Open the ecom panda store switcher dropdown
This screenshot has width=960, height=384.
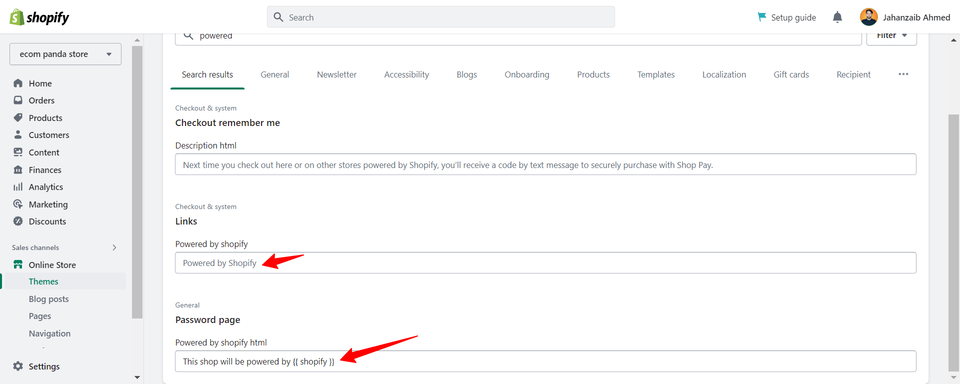[x=66, y=54]
